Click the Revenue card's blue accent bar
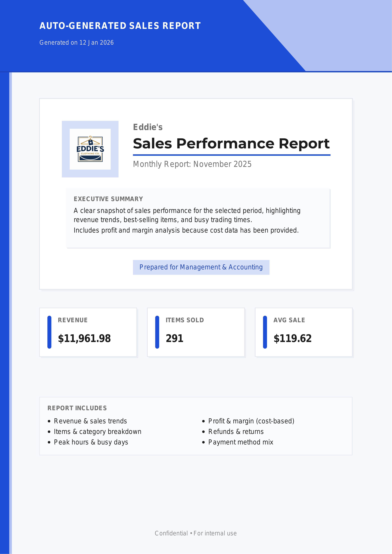This screenshot has width=392, height=554. tap(50, 332)
